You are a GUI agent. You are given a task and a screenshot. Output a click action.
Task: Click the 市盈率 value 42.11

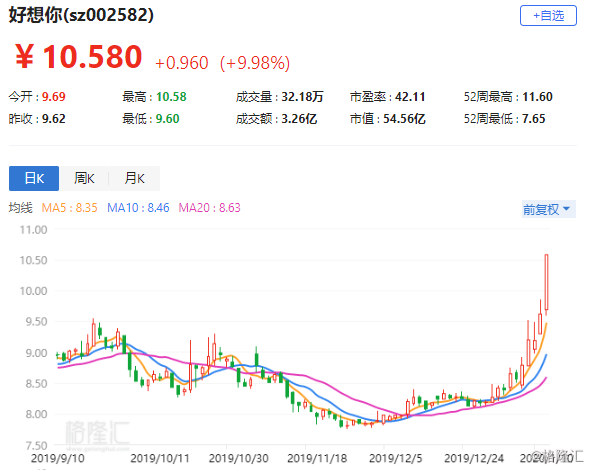click(x=410, y=97)
